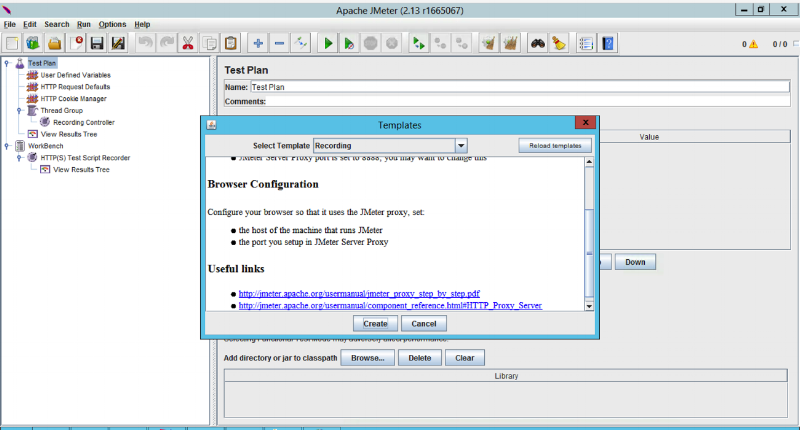Open the Help menu
Viewport: 800px width, 430px height.
[x=142, y=24]
